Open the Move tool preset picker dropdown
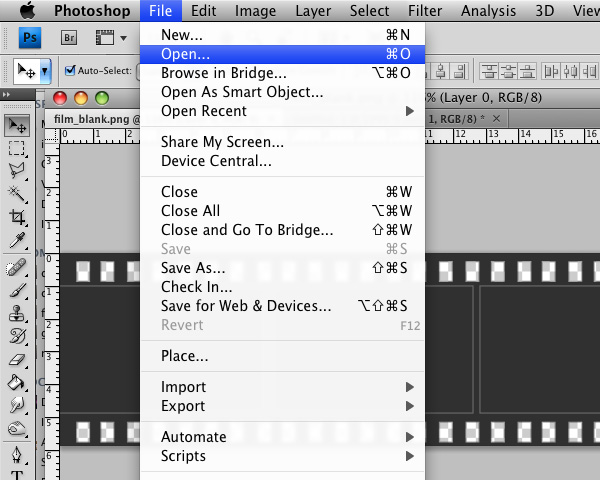Image resolution: width=600 pixels, height=480 pixels. (44, 72)
